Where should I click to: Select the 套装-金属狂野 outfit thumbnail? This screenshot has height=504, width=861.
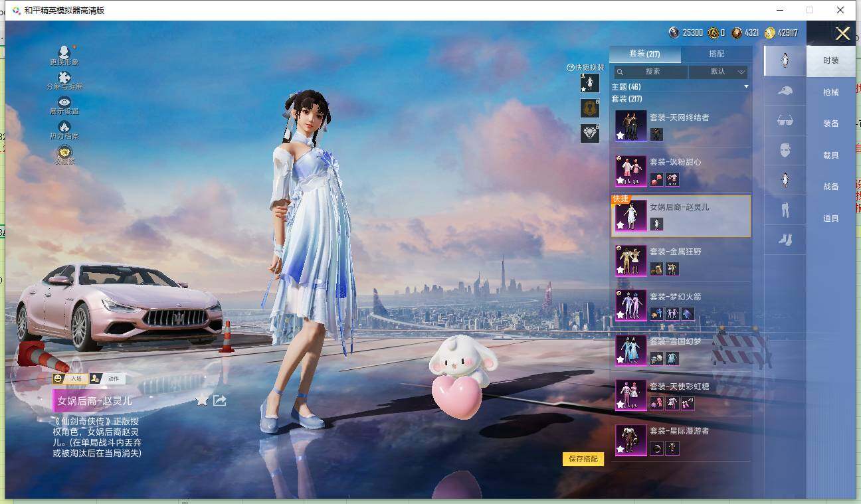630,260
